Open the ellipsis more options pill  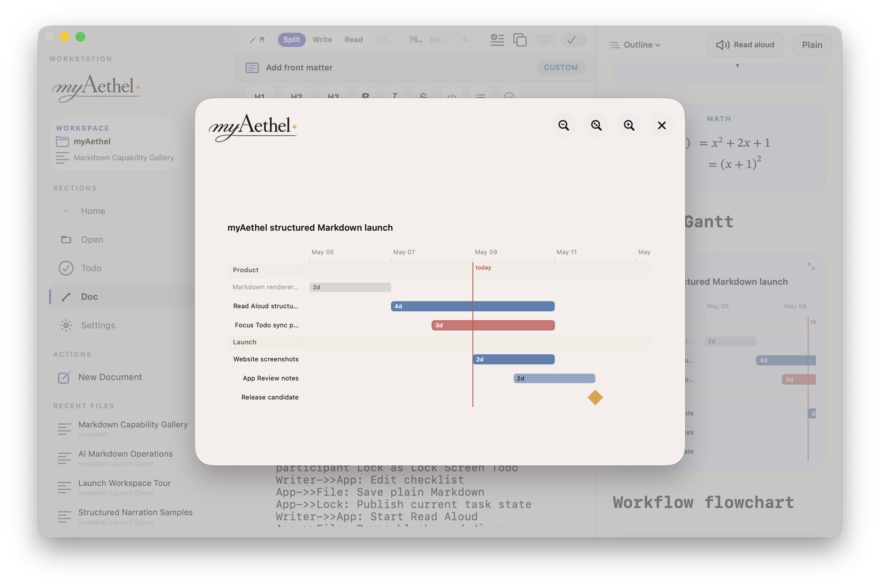(544, 40)
